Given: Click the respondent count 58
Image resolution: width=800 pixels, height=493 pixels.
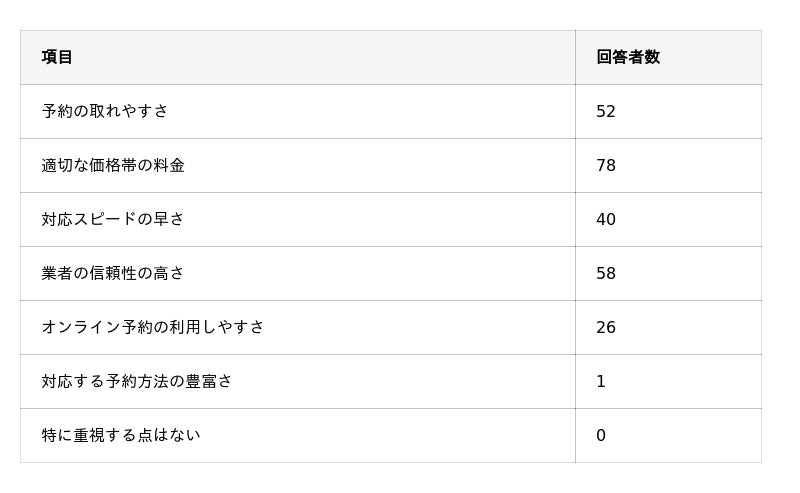Looking at the screenshot, I should tap(606, 273).
